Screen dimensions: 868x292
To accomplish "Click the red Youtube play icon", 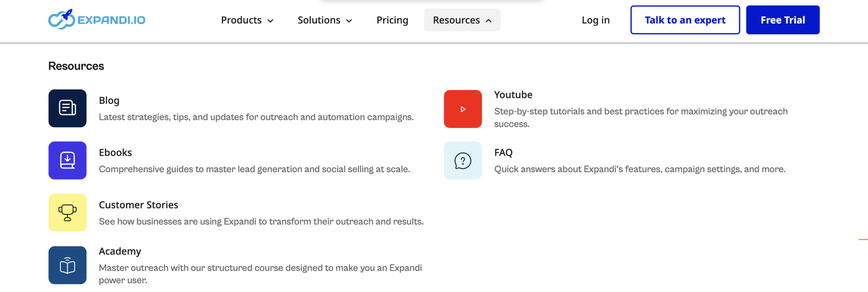I will 463,109.
